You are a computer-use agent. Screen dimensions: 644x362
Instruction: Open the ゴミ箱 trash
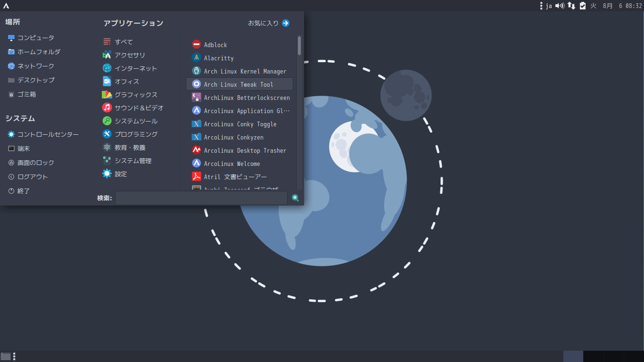click(x=22, y=94)
